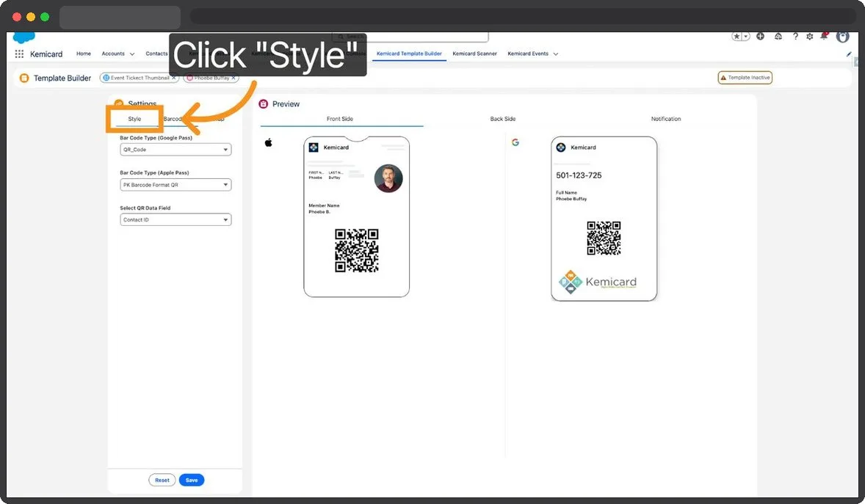Open the App Launcher grid icon

point(19,54)
